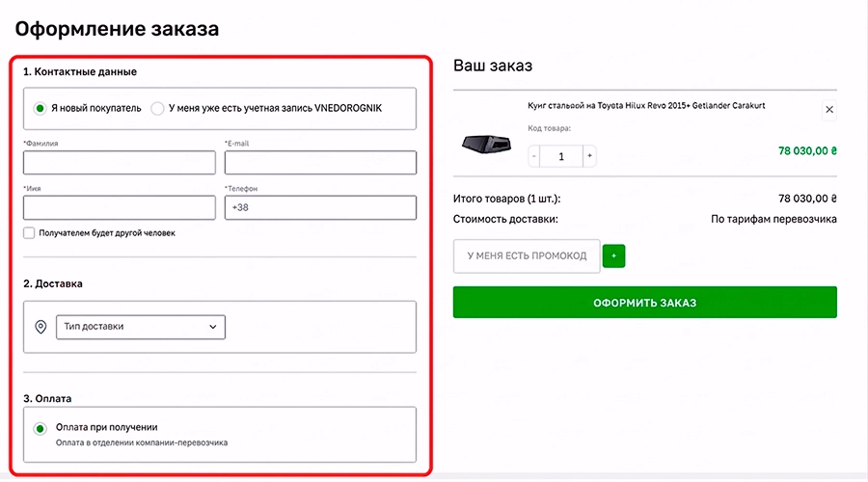Image resolution: width=868 pixels, height=482 pixels.
Task: Focus the "Имя" input field
Action: coord(119,207)
